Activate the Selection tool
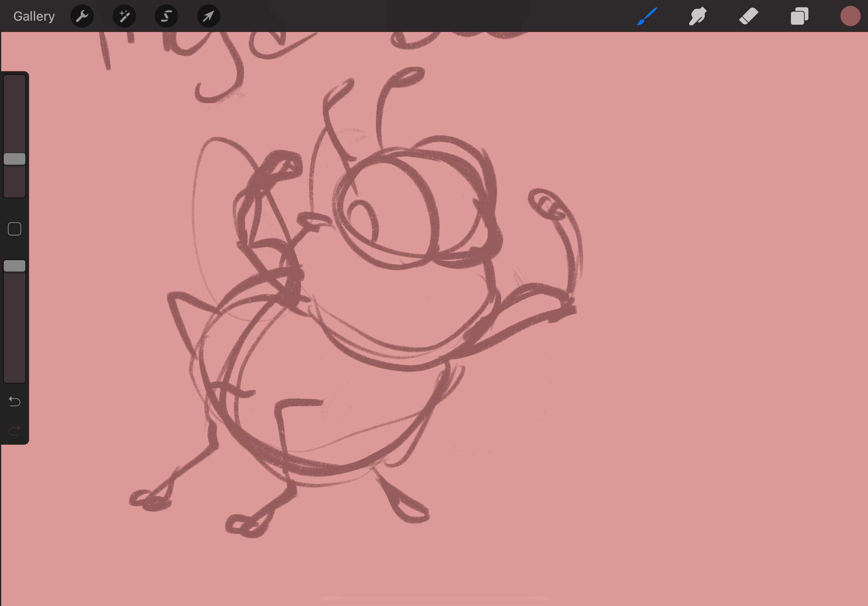This screenshot has width=868, height=606. point(166,16)
